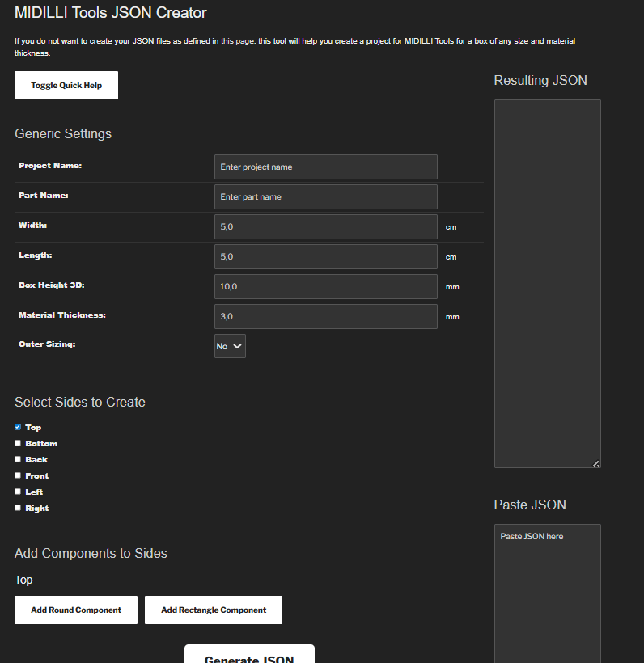Click the Material Thickness label
This screenshot has width=644, height=663.
point(62,315)
